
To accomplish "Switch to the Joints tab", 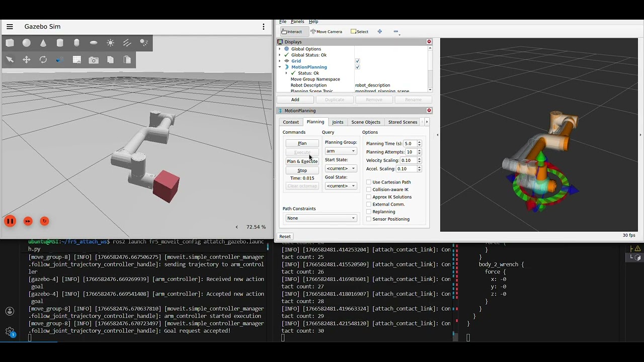I will [338, 122].
